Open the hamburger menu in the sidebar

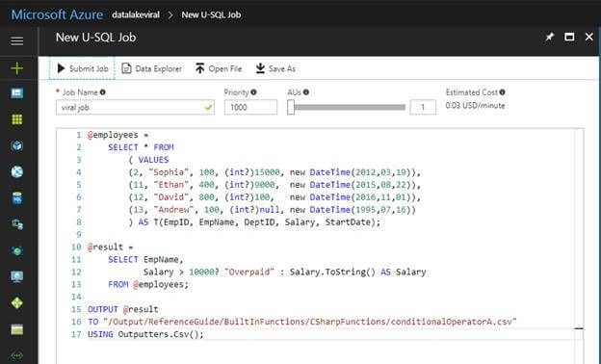point(17,40)
